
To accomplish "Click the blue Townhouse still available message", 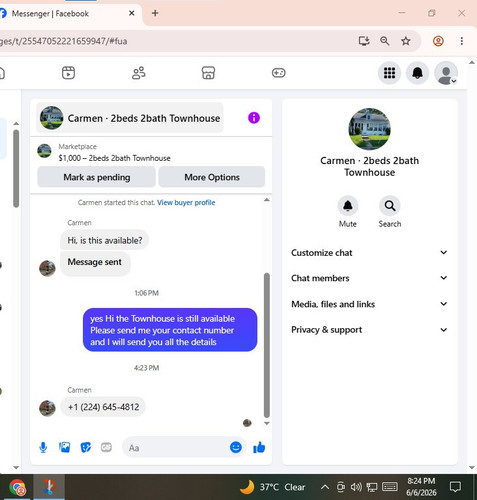I will (x=170, y=330).
